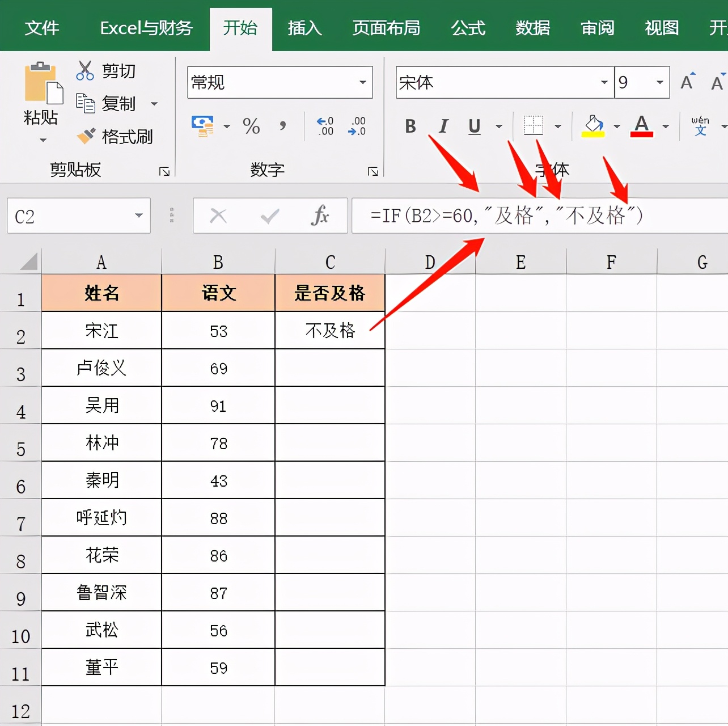Click the comma thousands separator icon
Screen dimensions: 728x726
[283, 126]
